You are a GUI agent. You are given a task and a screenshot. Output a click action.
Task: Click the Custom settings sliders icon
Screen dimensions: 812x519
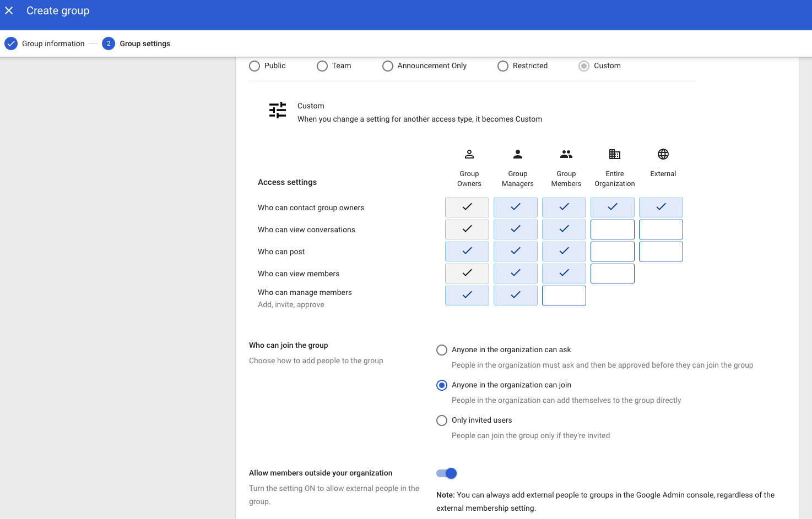point(278,110)
